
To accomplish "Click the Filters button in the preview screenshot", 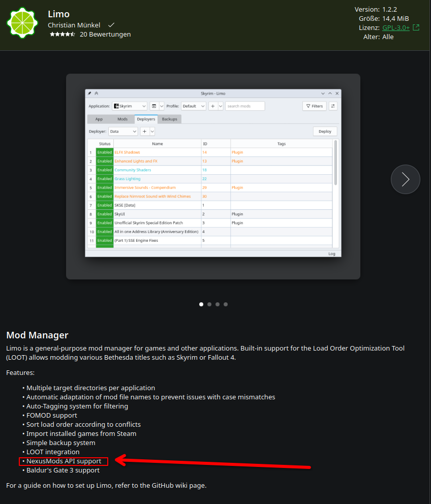I will 314,106.
